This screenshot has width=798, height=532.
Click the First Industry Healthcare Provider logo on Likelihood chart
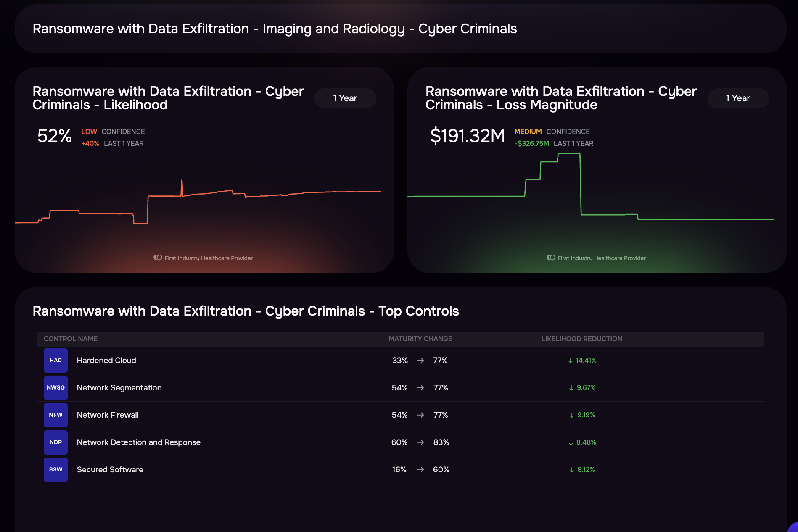(203, 258)
